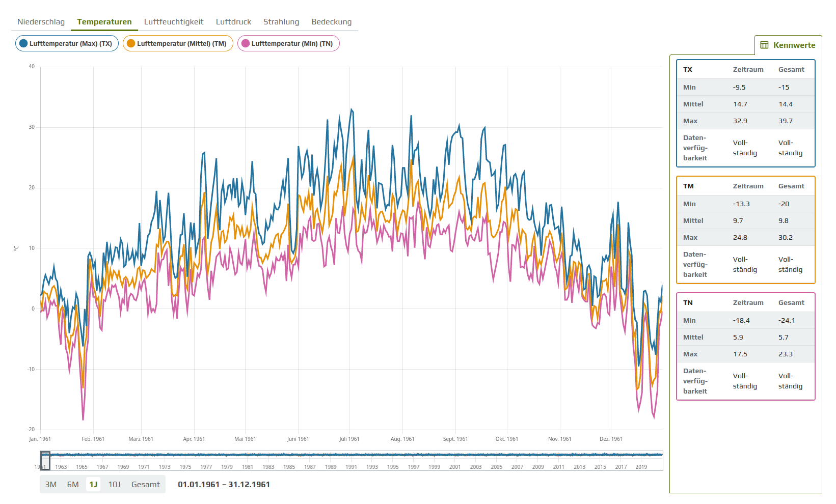Viewport: 836px width, 504px height.
Task: Click the TM table header
Action: click(x=688, y=186)
